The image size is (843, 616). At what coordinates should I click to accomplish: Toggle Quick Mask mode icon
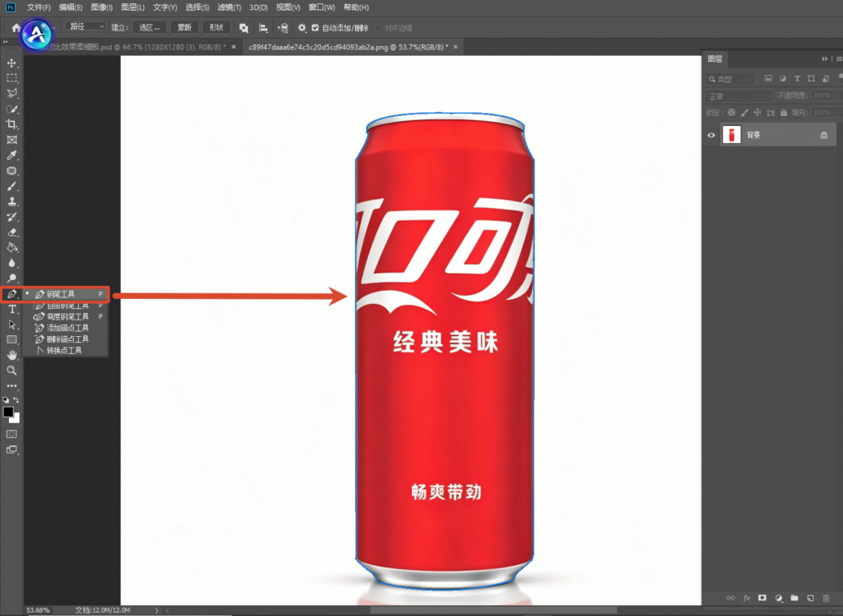(x=12, y=434)
